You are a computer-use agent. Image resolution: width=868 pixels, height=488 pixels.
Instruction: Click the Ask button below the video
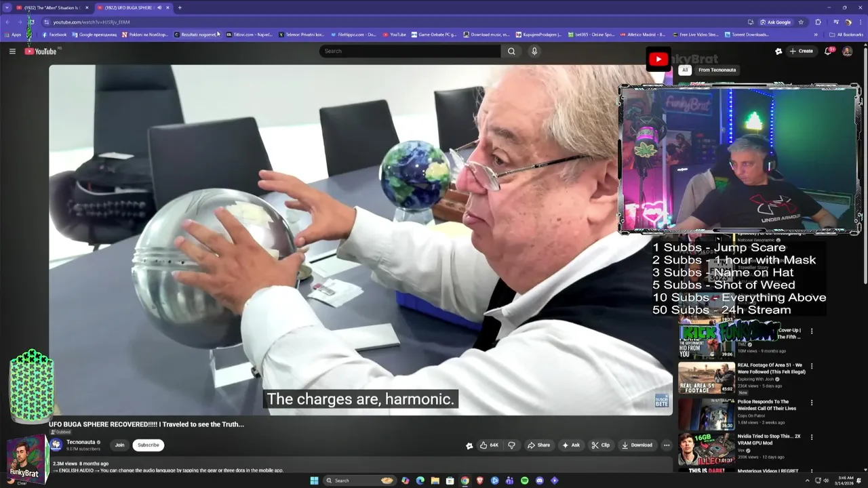pyautogui.click(x=571, y=445)
